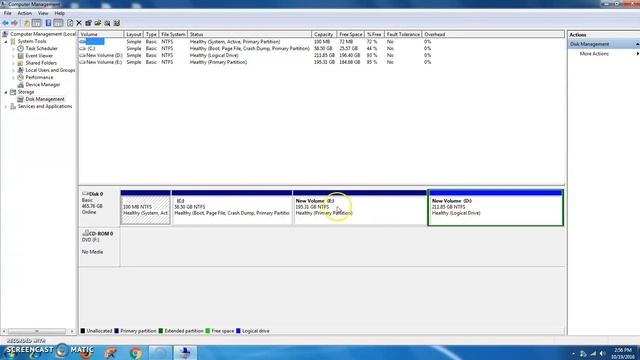
Task: Click the Event Viewer icon in tree
Action: click(x=20, y=56)
